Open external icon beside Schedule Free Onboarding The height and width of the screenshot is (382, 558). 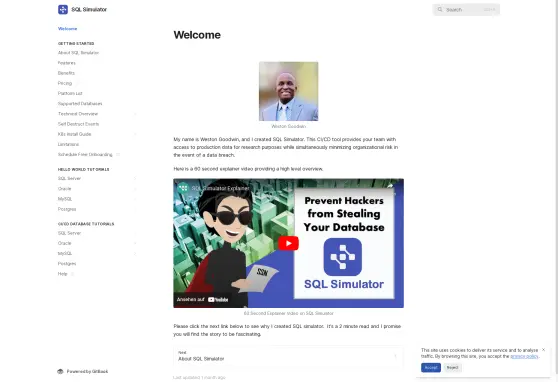click(118, 155)
